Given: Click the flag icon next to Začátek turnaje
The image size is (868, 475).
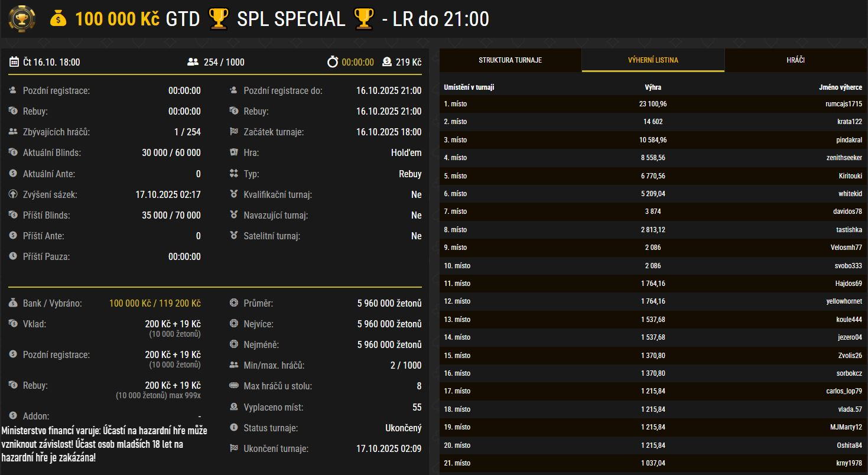Looking at the screenshot, I should [x=233, y=132].
